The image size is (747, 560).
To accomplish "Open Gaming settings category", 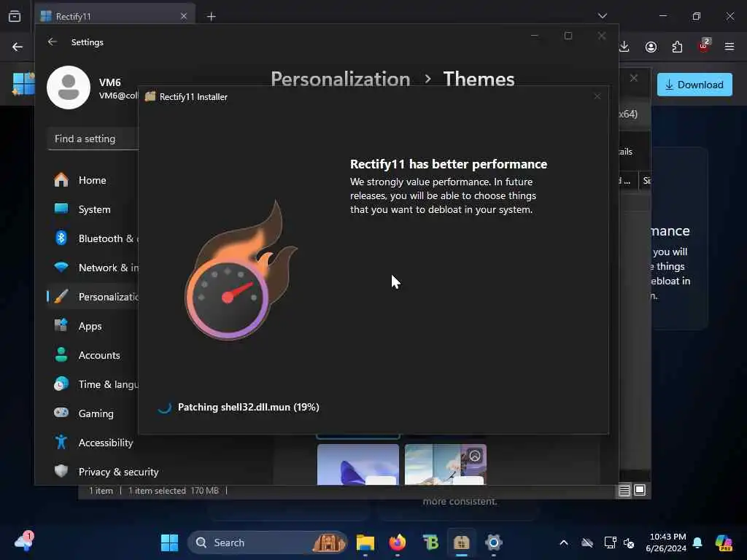I will 93,413.
